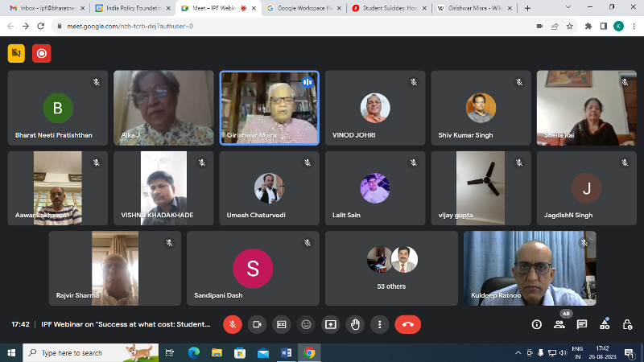This screenshot has height=362, width=644.
Task: Unmute the microphone in the call toolbar
Action: [233, 324]
